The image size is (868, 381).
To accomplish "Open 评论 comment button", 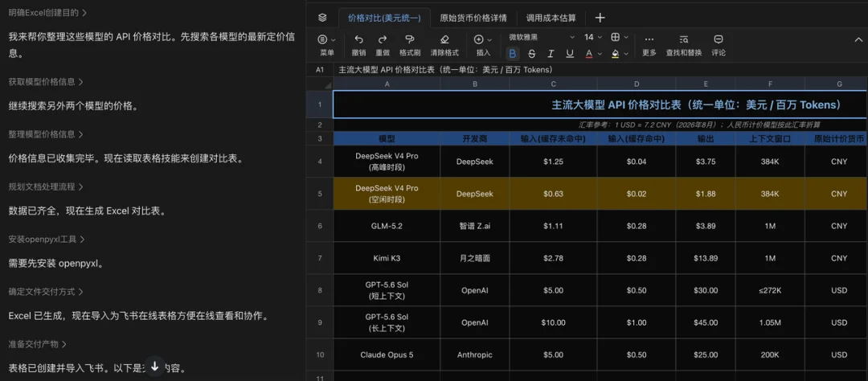I will pos(719,45).
